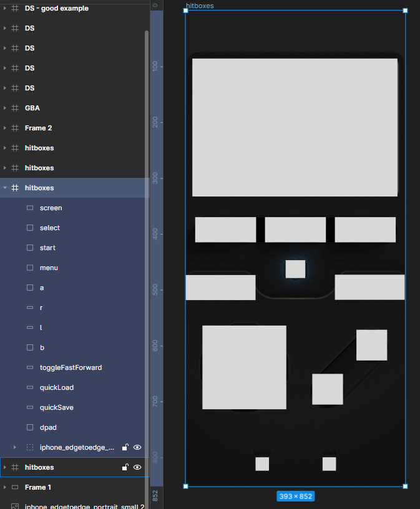420x509 pixels.
Task: Click the frame icon beside DS - good example
Action: (x=15, y=8)
